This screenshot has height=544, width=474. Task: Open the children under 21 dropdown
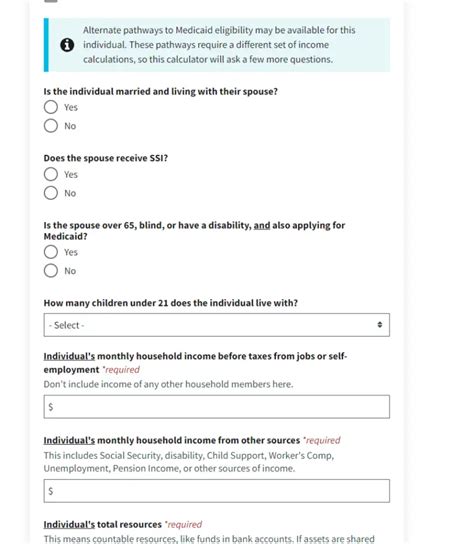(217, 325)
